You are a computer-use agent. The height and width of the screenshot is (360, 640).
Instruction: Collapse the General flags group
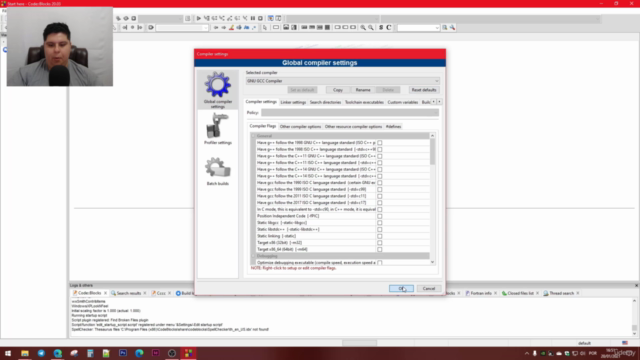pos(253,136)
